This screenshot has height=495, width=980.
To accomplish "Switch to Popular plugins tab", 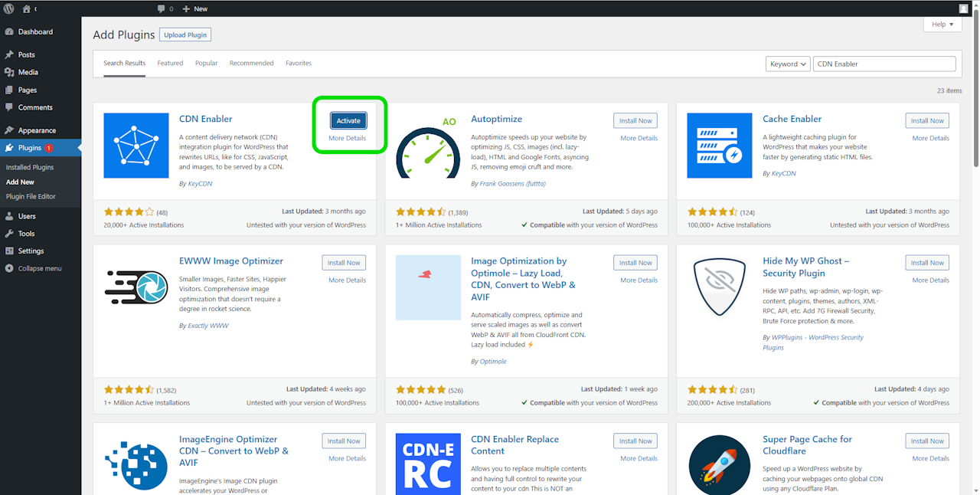I will click(206, 64).
